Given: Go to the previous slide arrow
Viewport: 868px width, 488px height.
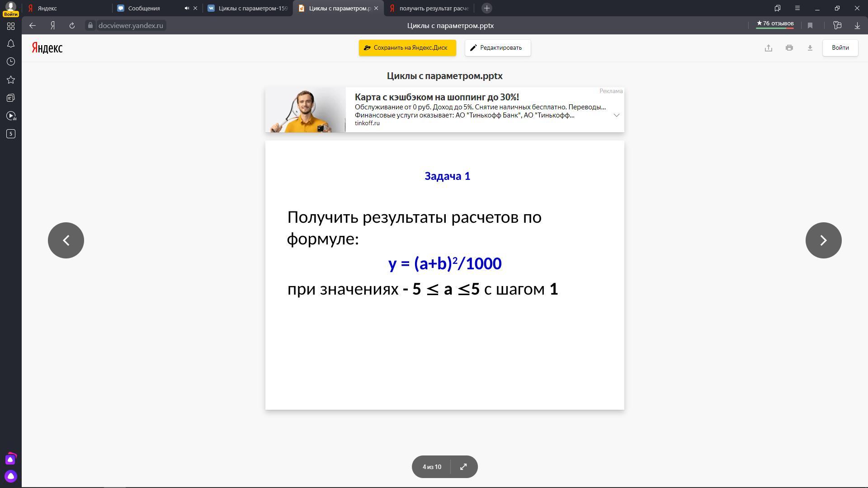Looking at the screenshot, I should click(x=66, y=240).
